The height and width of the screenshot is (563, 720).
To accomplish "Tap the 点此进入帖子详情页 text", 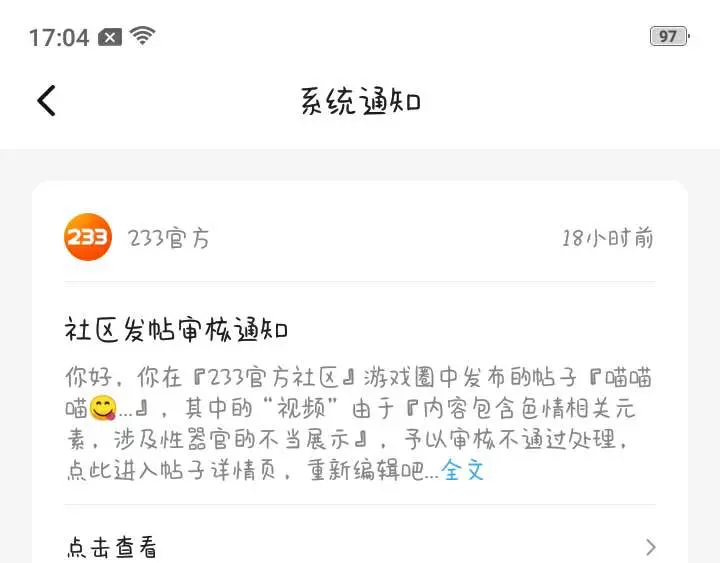I will click(x=172, y=470).
